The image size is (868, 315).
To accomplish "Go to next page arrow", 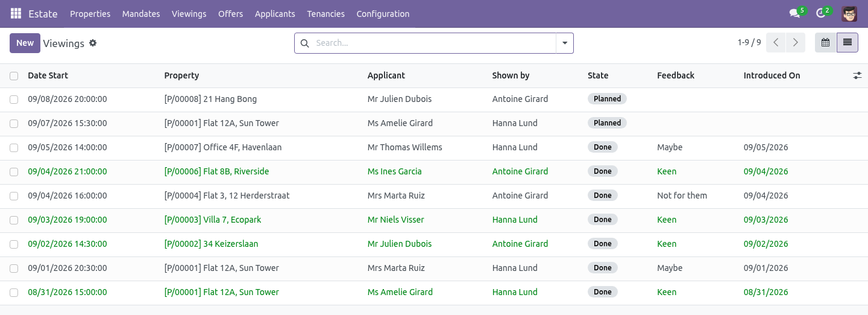I will 796,43.
